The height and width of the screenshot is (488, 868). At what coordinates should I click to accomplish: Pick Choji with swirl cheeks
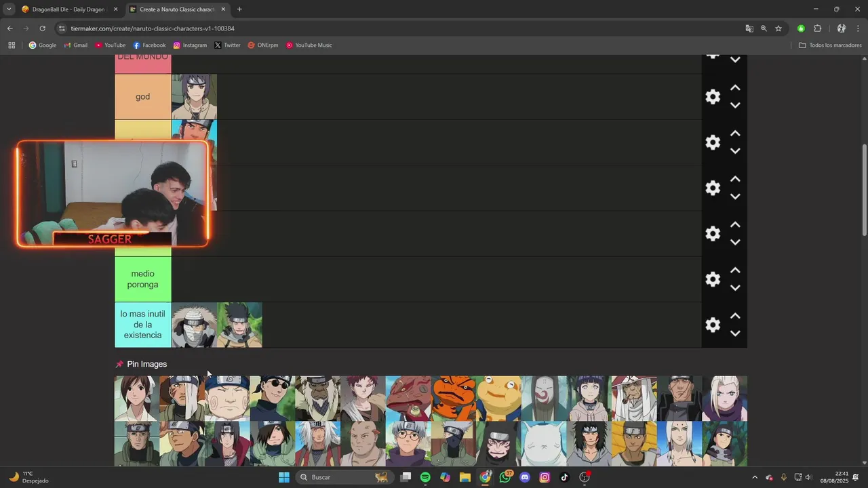[x=227, y=399]
